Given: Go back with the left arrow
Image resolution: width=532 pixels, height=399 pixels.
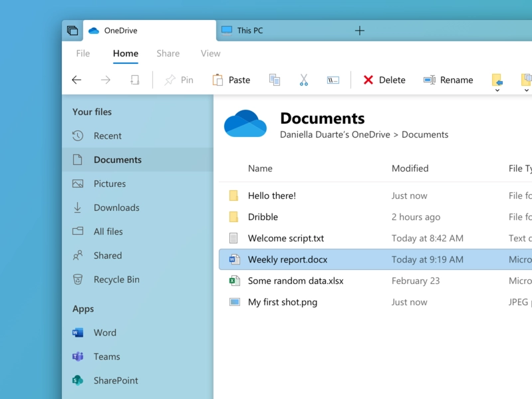Looking at the screenshot, I should pos(76,80).
